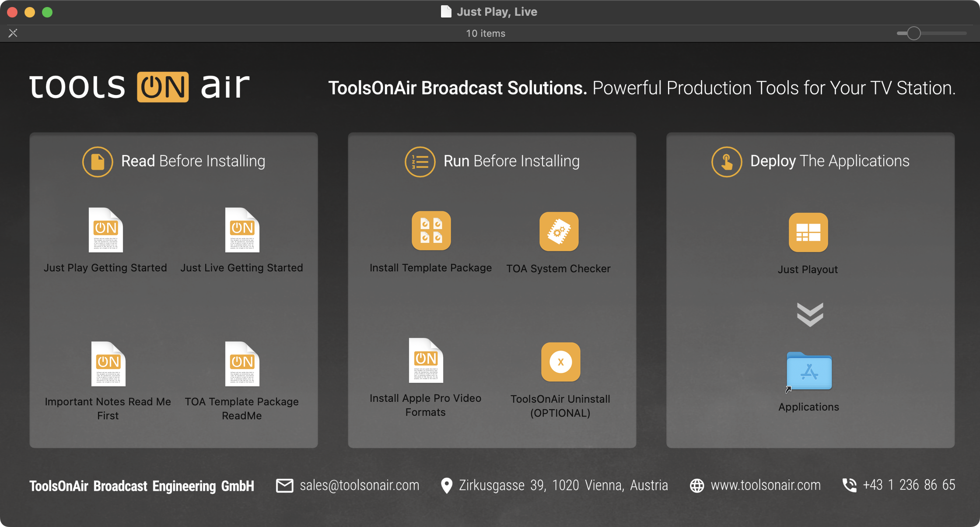Click the Run Before Installing heading
The image size is (980, 527).
[x=511, y=161]
